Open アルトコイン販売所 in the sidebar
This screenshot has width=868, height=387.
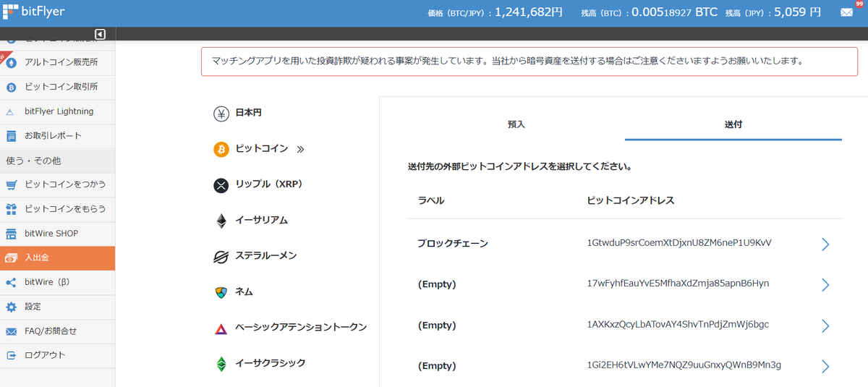click(x=61, y=63)
